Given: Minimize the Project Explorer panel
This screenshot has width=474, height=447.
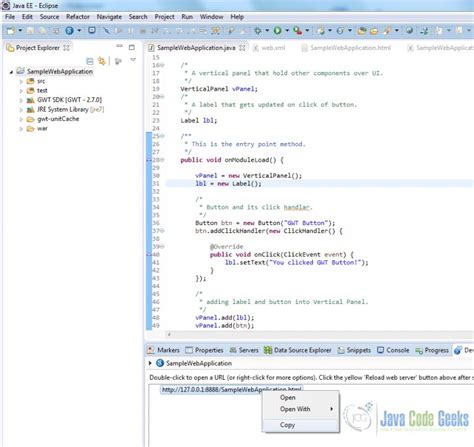Looking at the screenshot, I should [119, 47].
